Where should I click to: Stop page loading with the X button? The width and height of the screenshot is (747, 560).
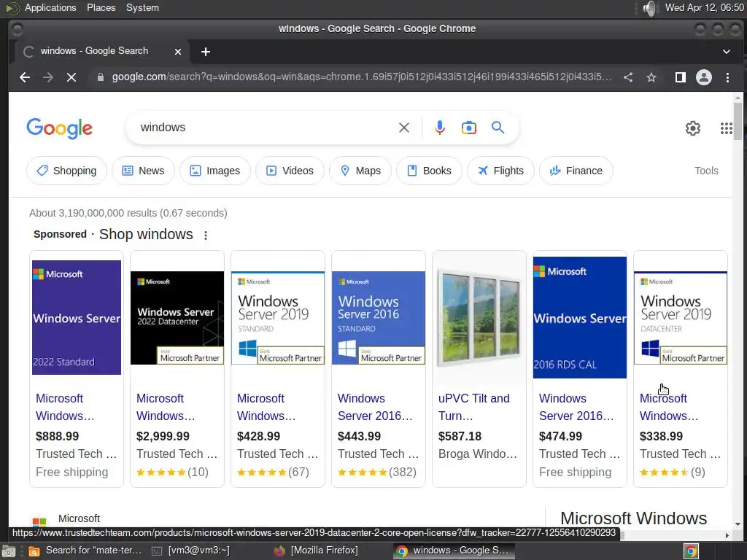point(71,77)
